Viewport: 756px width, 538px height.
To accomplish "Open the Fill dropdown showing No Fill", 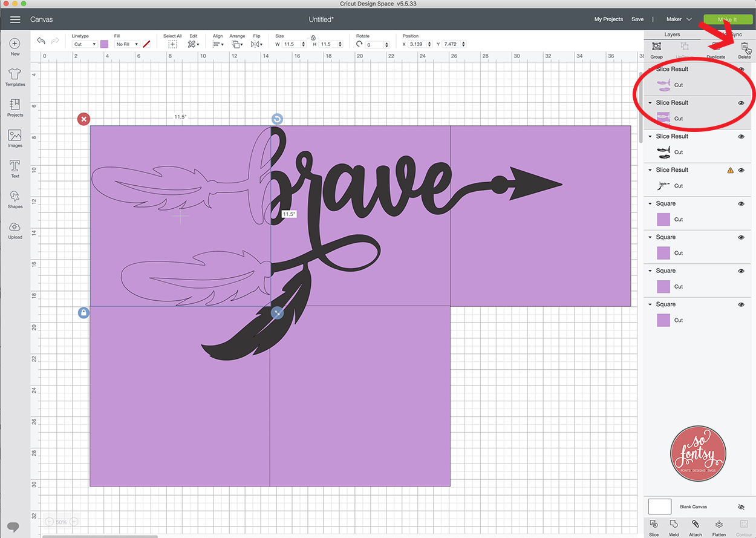I will [127, 44].
